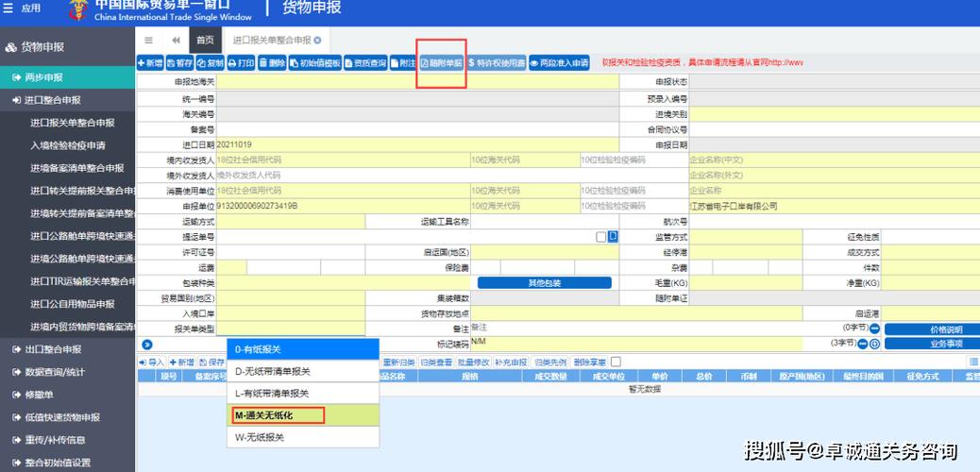Screen dimensions: 980x472
Task: Click 两段准入申请 toolbar button
Action: 559,63
